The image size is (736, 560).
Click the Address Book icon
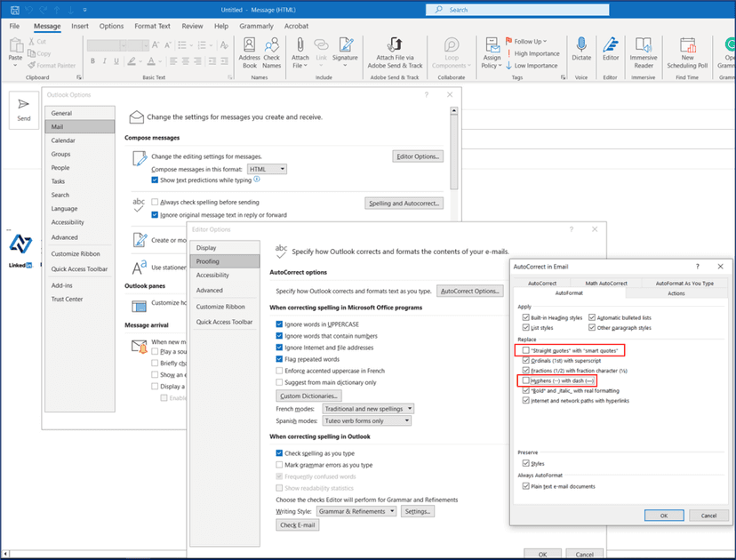[x=249, y=45]
